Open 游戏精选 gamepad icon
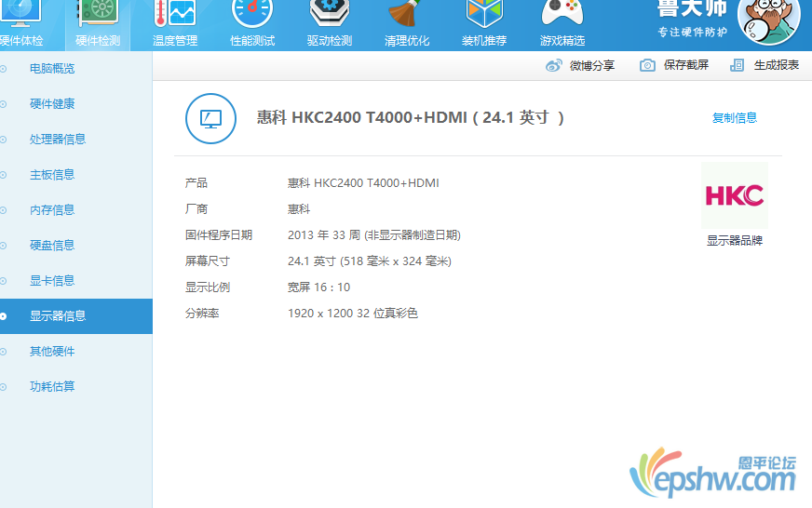The width and height of the screenshot is (812, 508). 562,13
